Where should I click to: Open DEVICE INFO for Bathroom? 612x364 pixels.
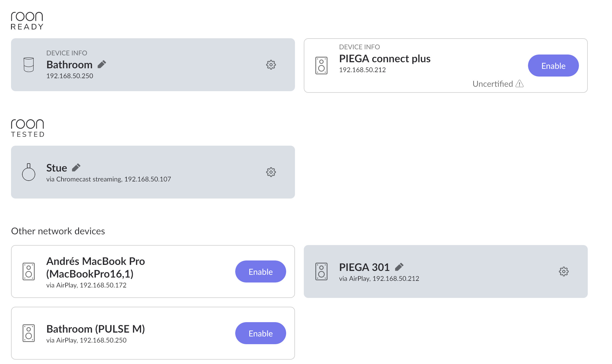click(67, 53)
